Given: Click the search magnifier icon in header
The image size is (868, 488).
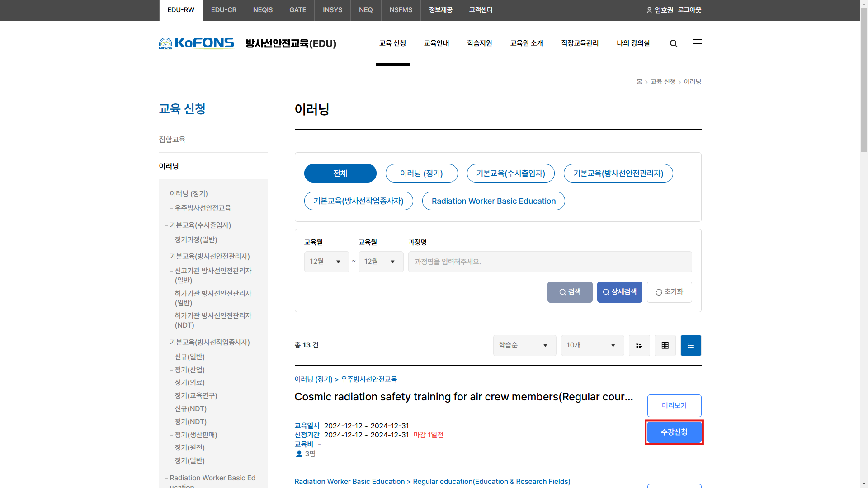Looking at the screenshot, I should coord(674,43).
